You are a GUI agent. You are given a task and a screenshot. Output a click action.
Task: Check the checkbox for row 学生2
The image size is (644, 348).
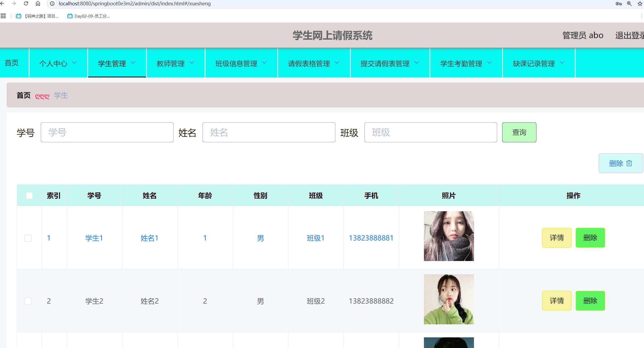point(28,301)
